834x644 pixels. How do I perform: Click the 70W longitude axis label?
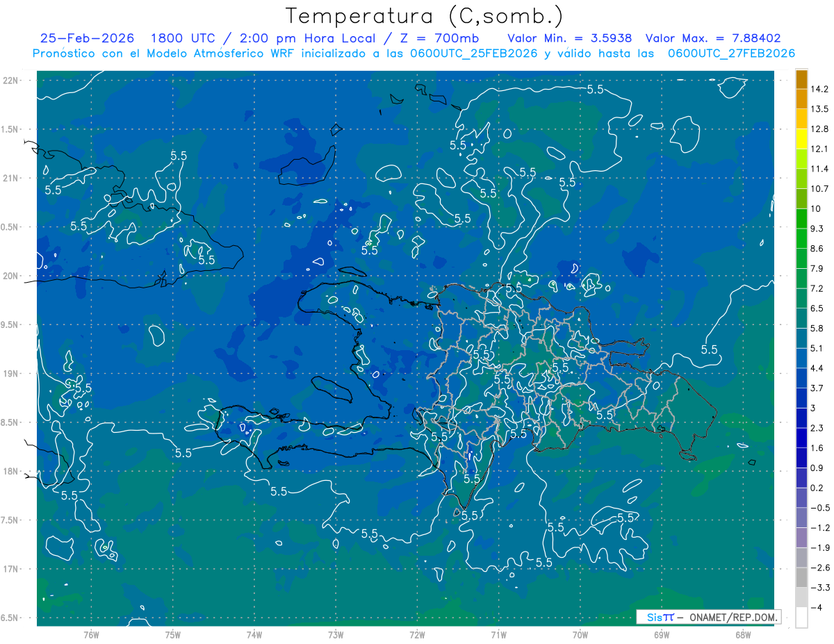coord(580,635)
